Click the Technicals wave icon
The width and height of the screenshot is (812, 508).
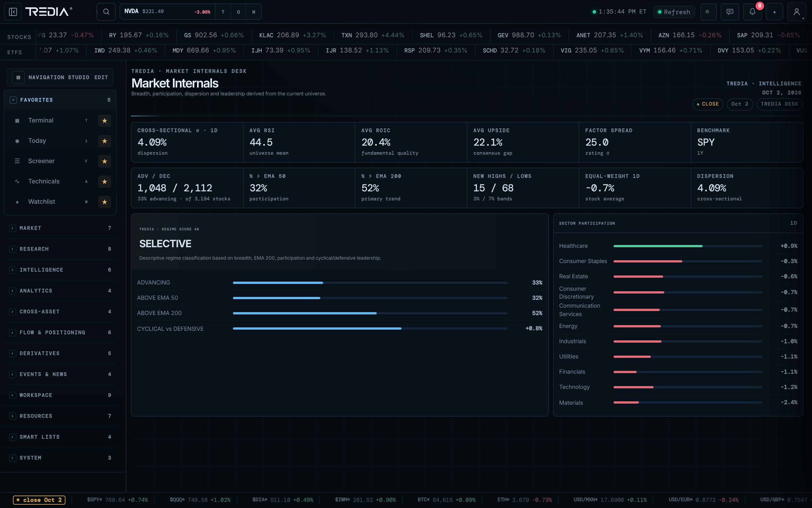click(x=17, y=181)
